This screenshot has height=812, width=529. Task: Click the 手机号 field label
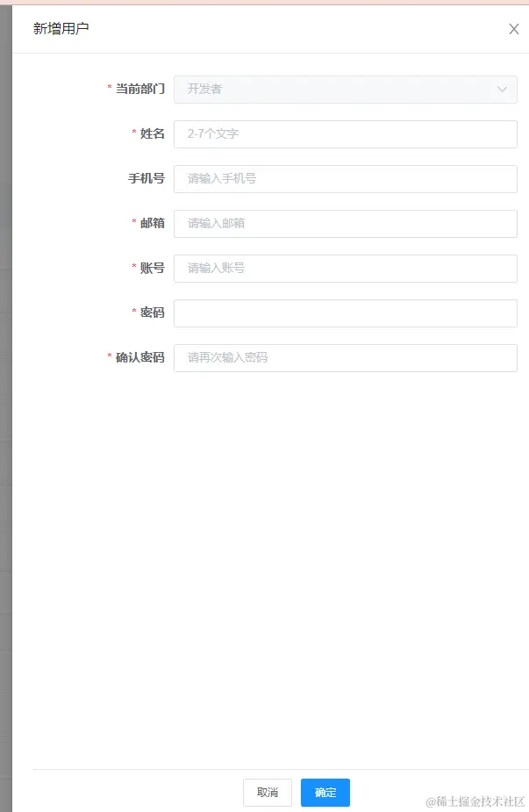(147, 179)
